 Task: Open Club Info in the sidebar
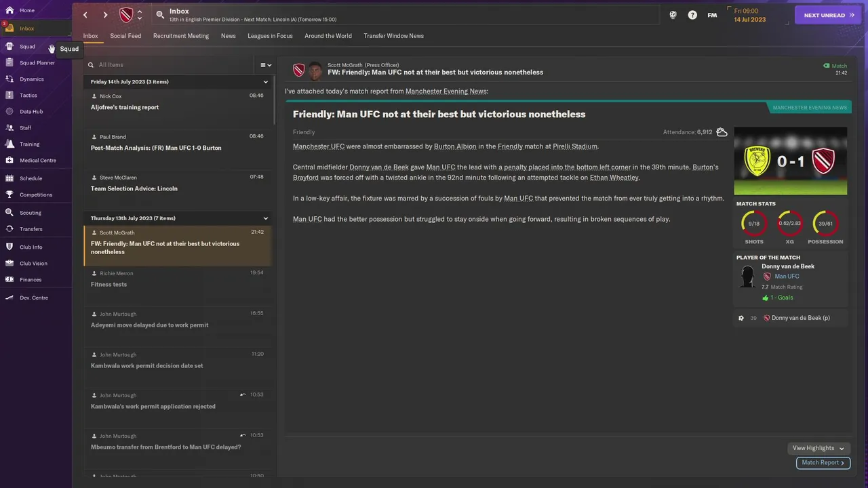pyautogui.click(x=31, y=247)
